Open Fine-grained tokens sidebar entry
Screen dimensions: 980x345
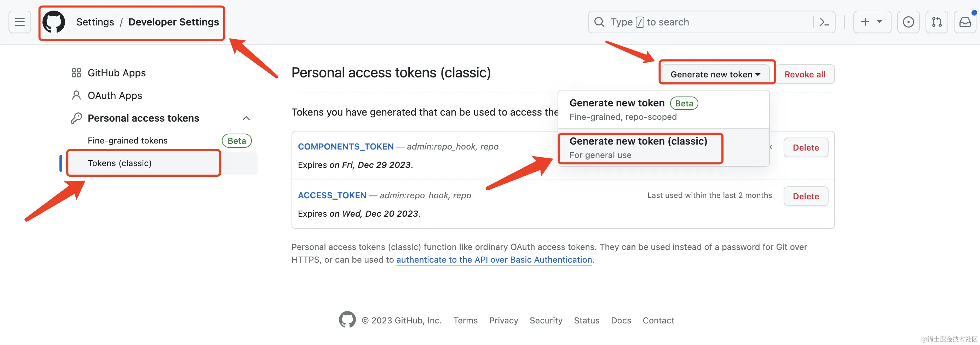pyautogui.click(x=128, y=141)
